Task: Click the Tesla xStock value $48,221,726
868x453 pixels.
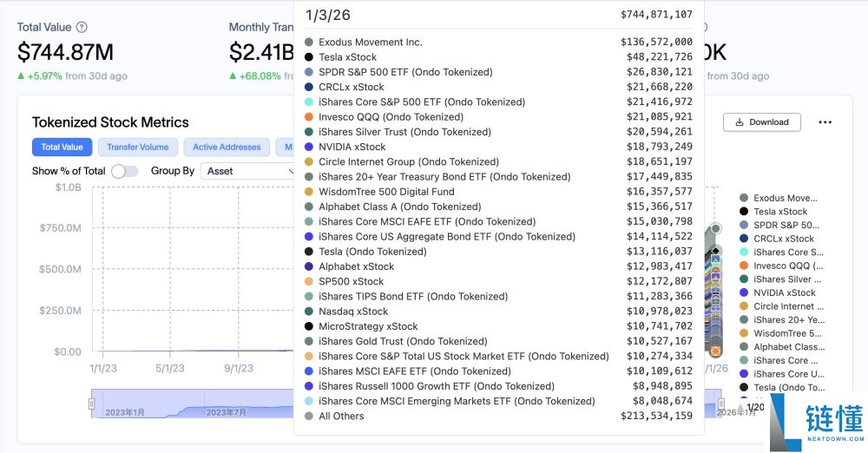Action: tap(660, 57)
